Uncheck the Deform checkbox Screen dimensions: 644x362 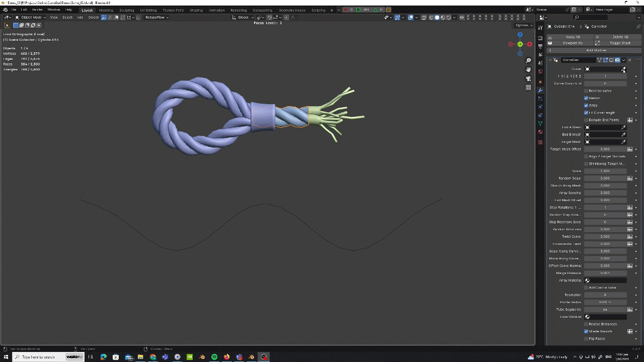[586, 98]
